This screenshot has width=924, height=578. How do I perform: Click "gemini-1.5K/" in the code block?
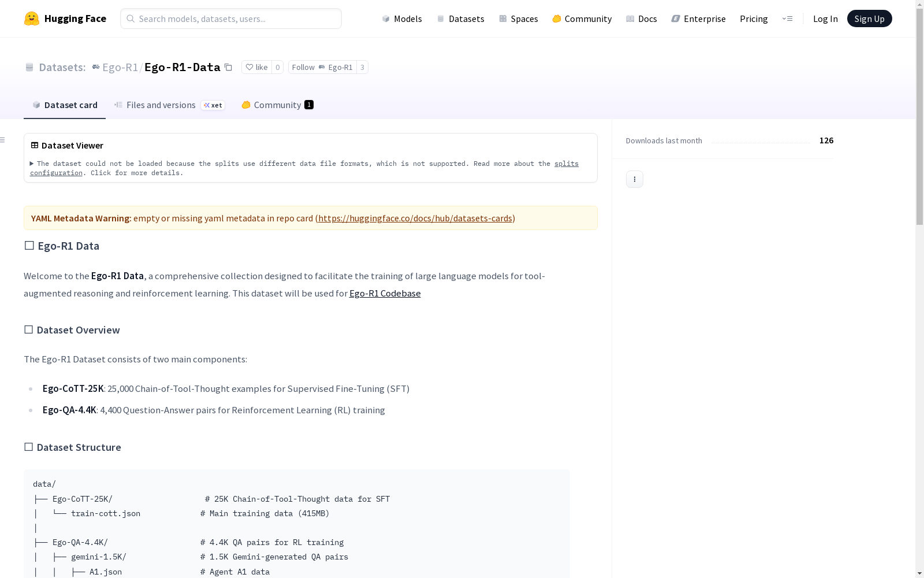[x=99, y=557]
